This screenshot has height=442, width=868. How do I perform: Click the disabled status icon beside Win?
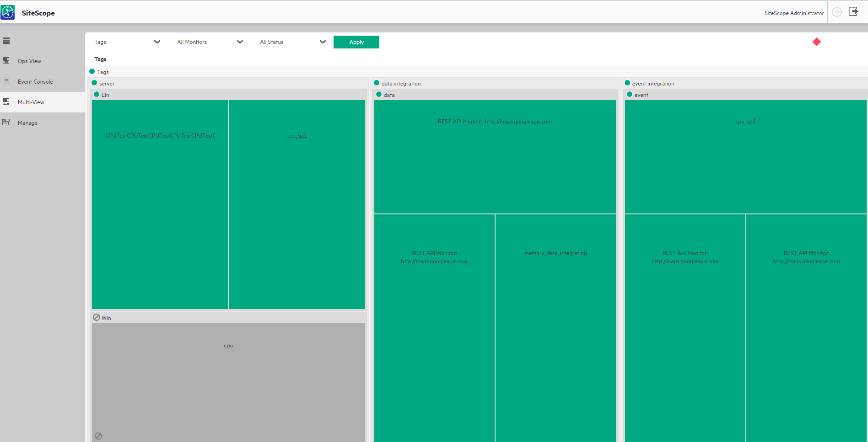97,317
